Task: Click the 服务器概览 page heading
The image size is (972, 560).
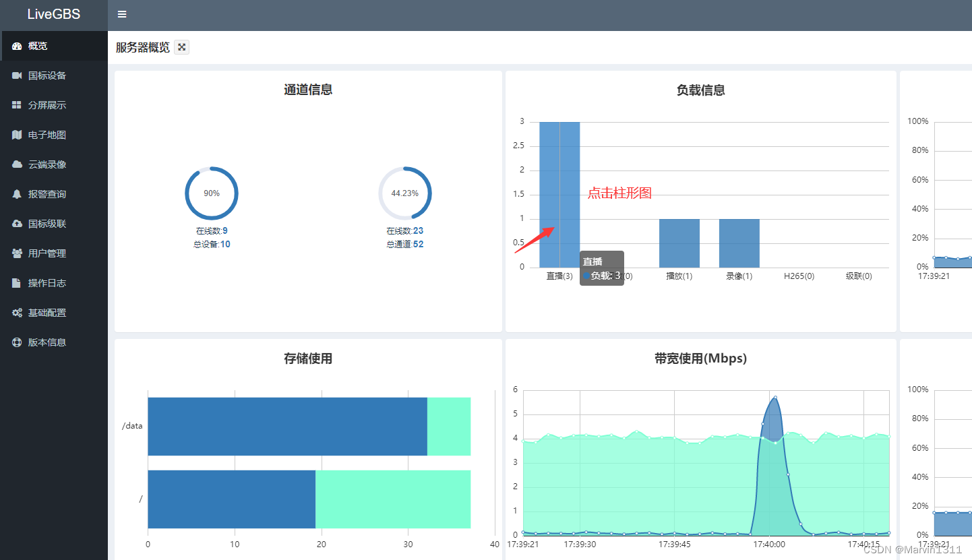Action: click(143, 47)
